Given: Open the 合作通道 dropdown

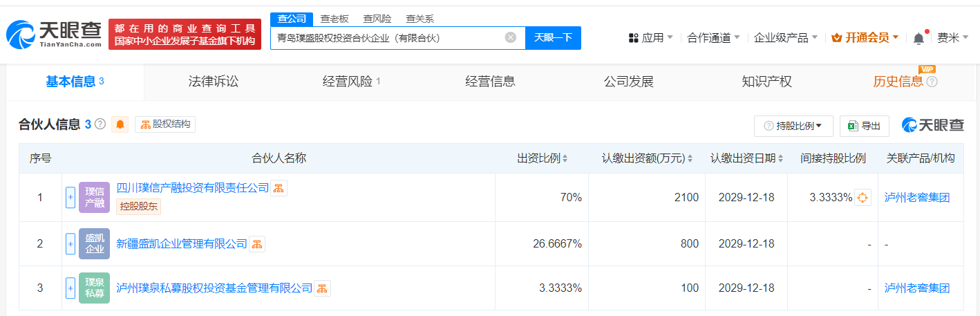Looking at the screenshot, I should (x=714, y=38).
